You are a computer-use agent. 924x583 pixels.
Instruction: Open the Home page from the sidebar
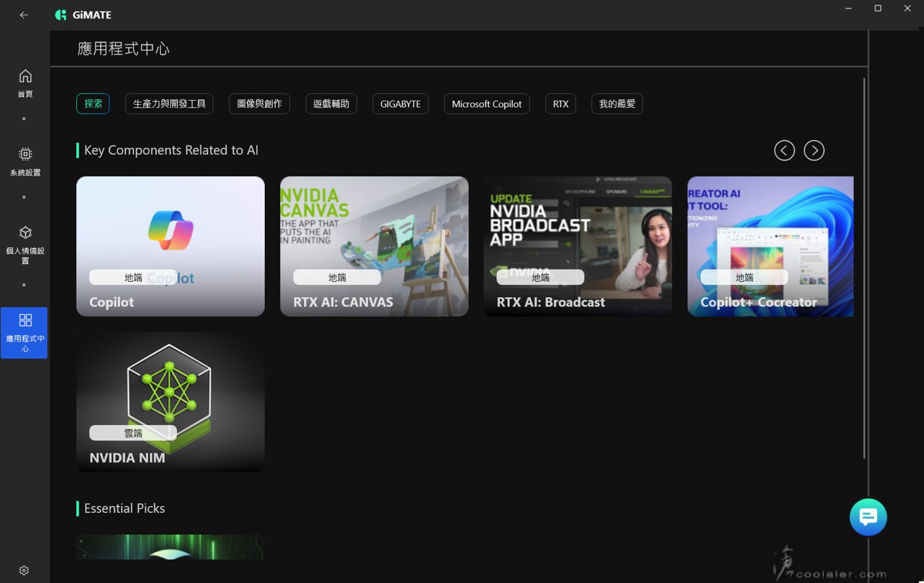tap(25, 83)
